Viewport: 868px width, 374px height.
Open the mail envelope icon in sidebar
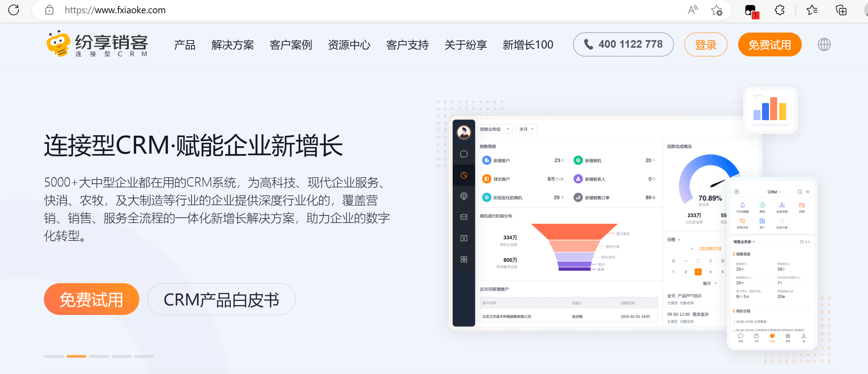pyautogui.click(x=463, y=217)
